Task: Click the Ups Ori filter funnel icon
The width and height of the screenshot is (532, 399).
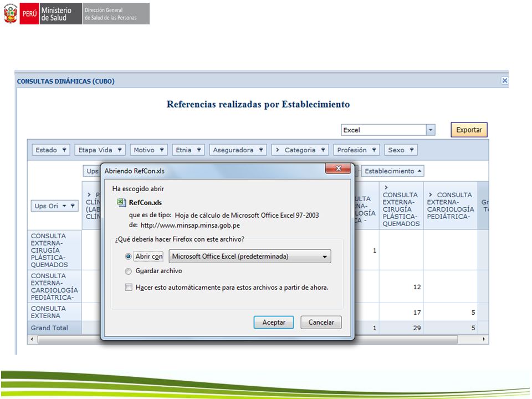Action: point(73,206)
